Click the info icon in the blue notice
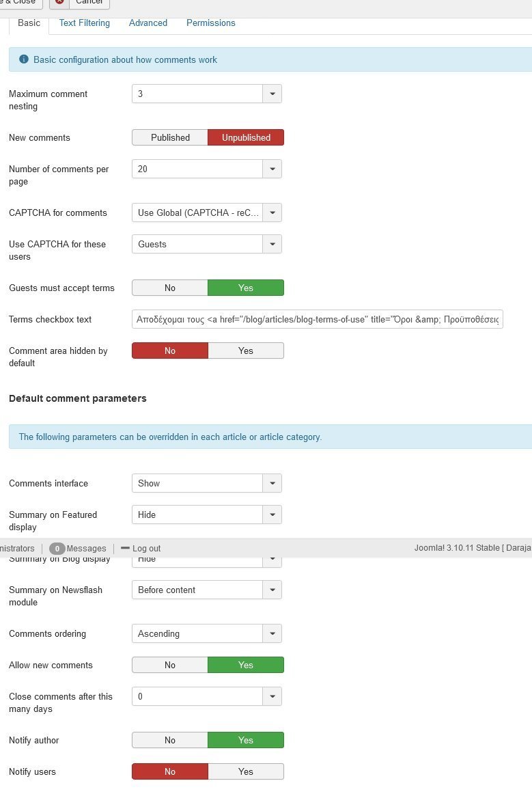Screen dimensions: 532x796 click(x=24, y=59)
